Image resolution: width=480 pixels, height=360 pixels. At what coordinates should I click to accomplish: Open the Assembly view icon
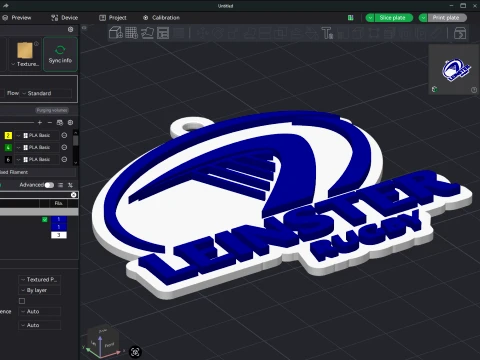(x=460, y=33)
